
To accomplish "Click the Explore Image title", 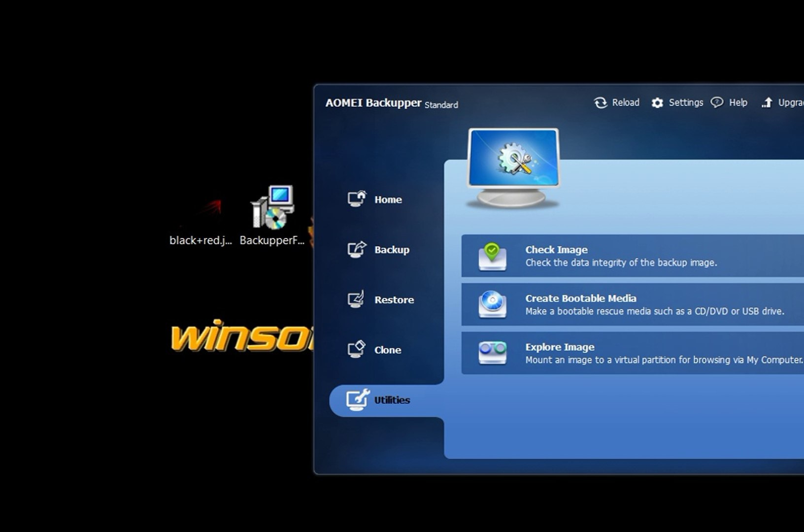I will coord(560,347).
